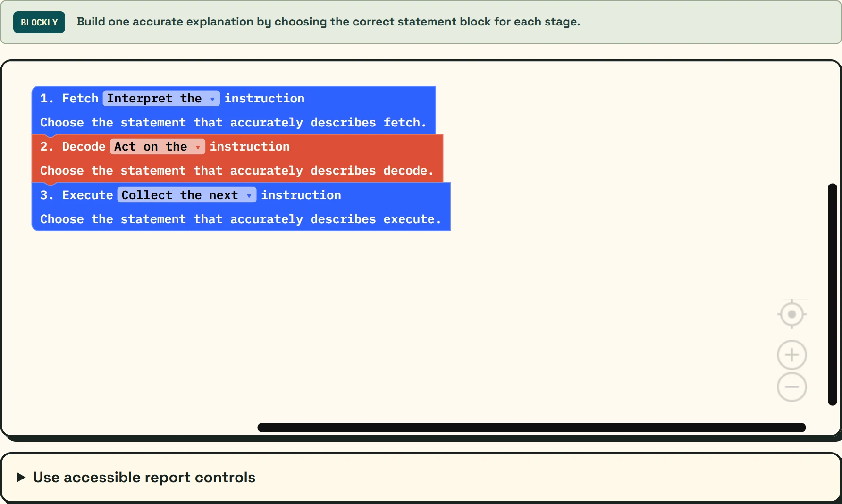Open the Execute stage 'Collect the next' dropdown
The image size is (842, 504).
(187, 195)
